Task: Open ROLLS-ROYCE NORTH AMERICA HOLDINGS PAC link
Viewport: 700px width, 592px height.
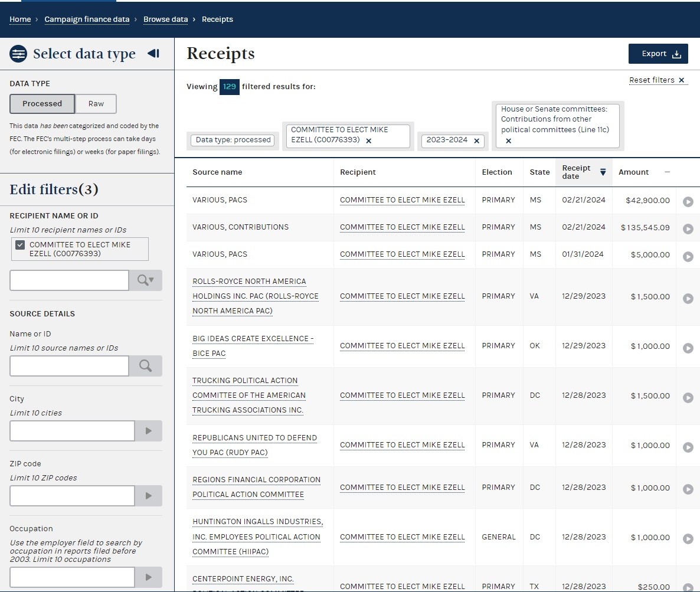Action: [x=256, y=296]
